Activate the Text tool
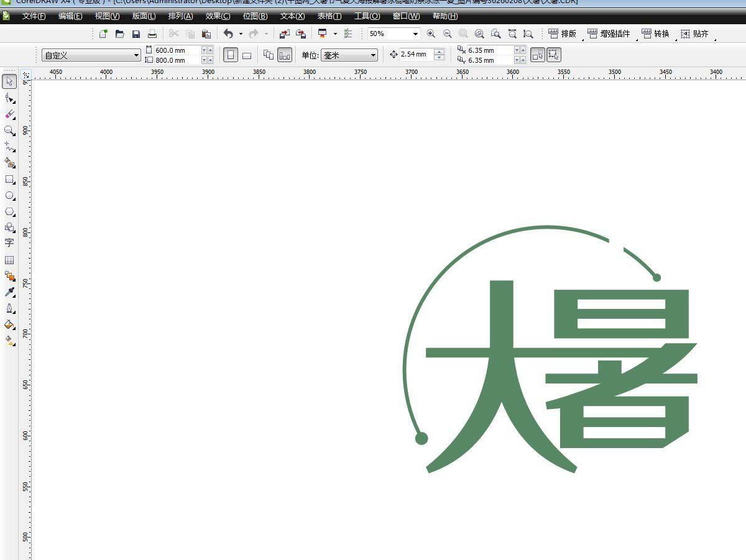This screenshot has width=746, height=560. (x=9, y=244)
